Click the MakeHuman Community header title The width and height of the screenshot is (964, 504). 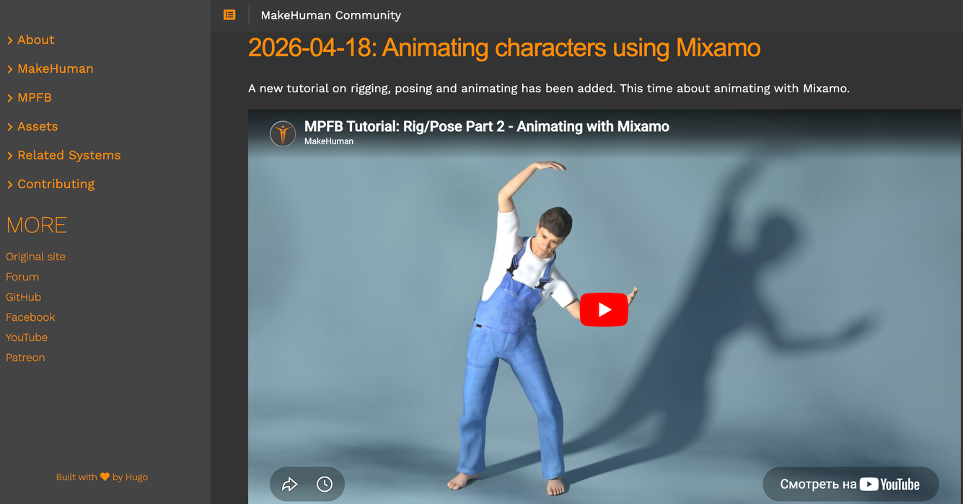(331, 15)
